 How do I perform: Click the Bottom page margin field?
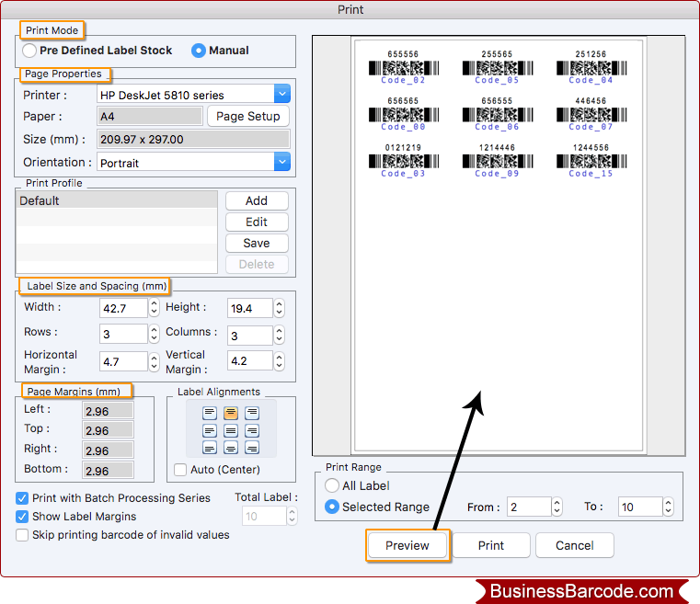coord(108,471)
